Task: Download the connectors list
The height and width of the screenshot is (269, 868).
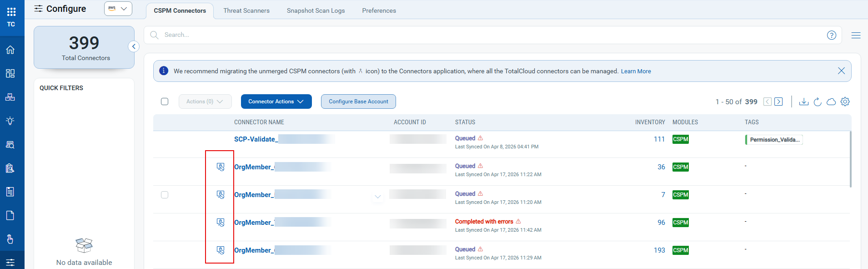Action: pos(804,102)
